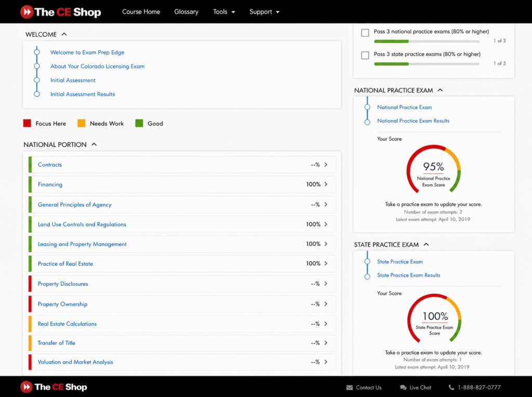Screen dimensions: 532x397
Task: Click the 100% score on Financing row
Action: 313,184
